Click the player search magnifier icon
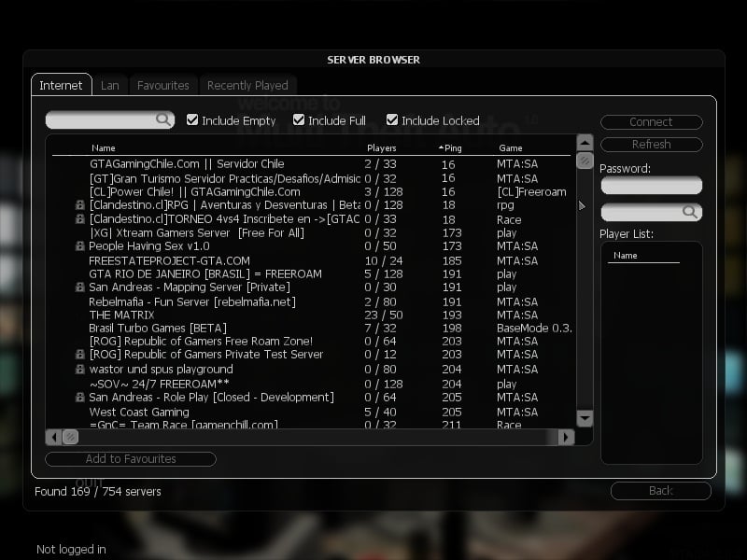The height and width of the screenshot is (560, 747). (x=690, y=213)
